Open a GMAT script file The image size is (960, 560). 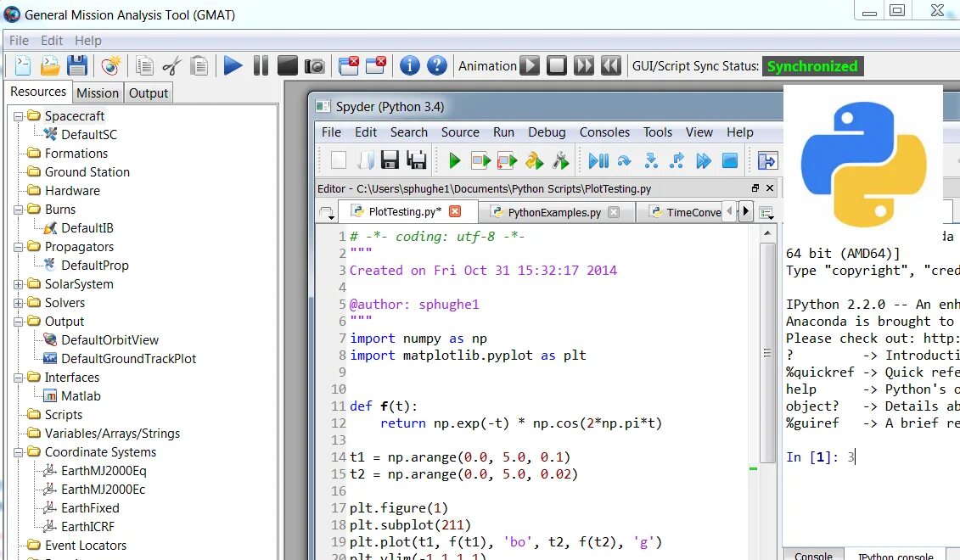(49, 65)
